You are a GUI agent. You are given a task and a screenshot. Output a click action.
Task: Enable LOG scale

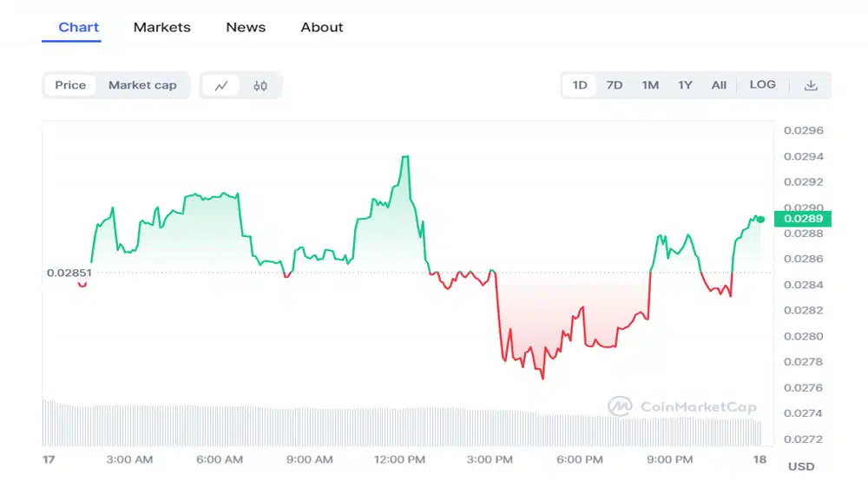[x=762, y=85]
